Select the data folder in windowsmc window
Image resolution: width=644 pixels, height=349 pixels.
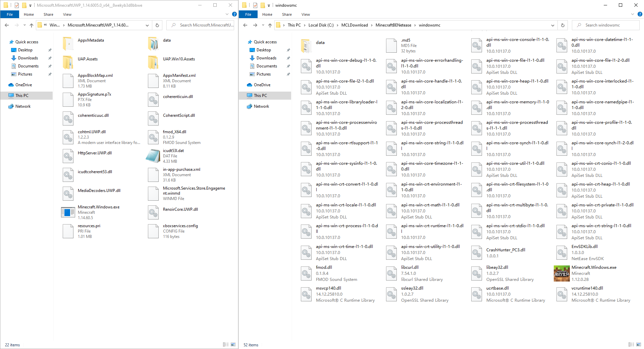[x=339, y=46]
